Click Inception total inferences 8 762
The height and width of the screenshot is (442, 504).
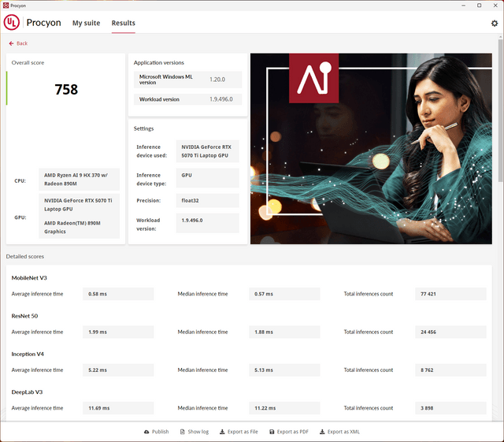(x=450, y=370)
